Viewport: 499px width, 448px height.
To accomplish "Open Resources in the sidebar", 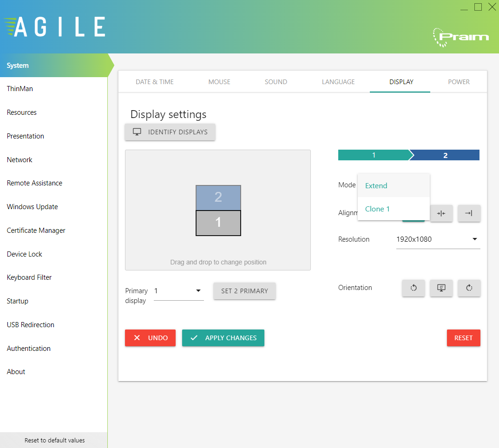I will (54, 112).
